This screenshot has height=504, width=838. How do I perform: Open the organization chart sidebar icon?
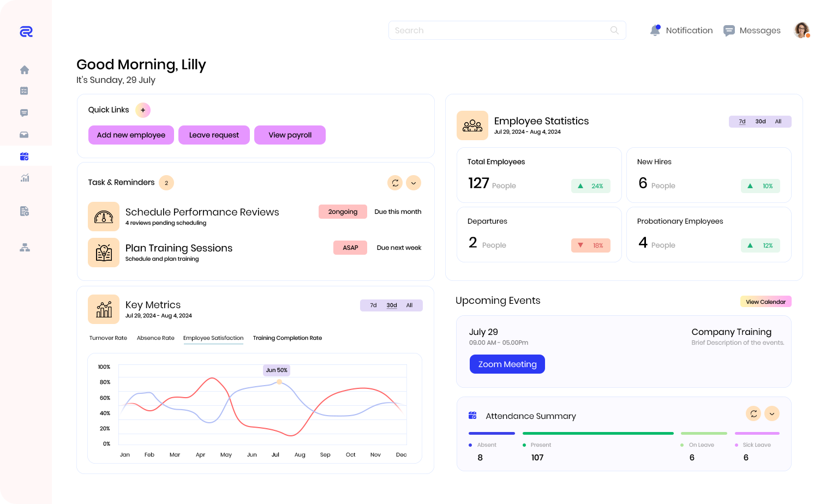click(25, 248)
